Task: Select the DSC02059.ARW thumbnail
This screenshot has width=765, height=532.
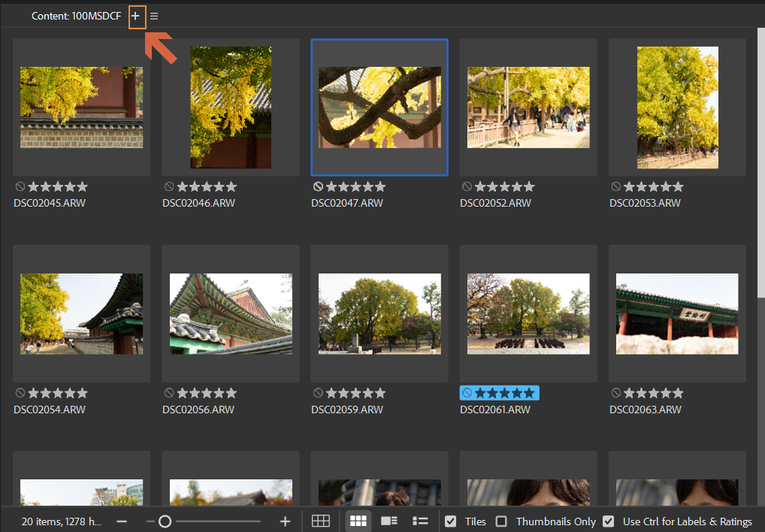Action: 379,313
